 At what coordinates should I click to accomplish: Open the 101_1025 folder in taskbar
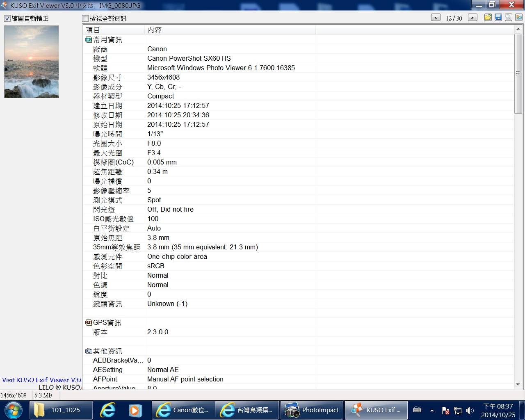coord(61,410)
